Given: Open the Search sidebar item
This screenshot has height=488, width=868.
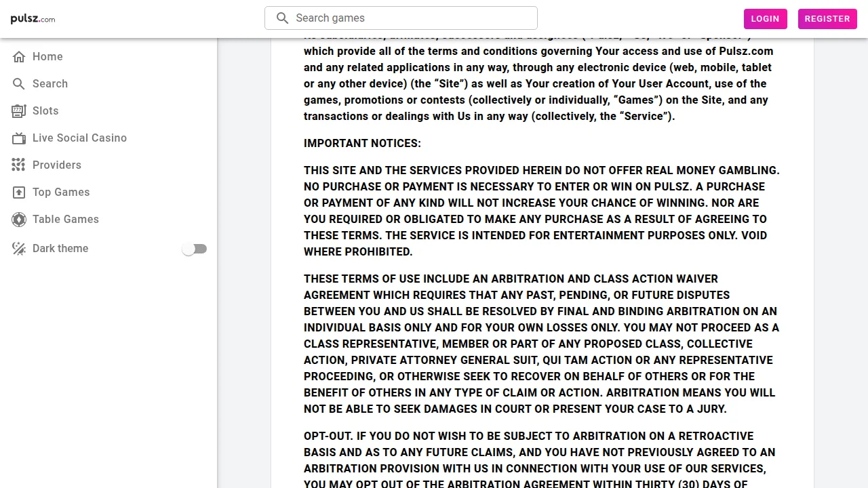Looking at the screenshot, I should pyautogui.click(x=108, y=84).
